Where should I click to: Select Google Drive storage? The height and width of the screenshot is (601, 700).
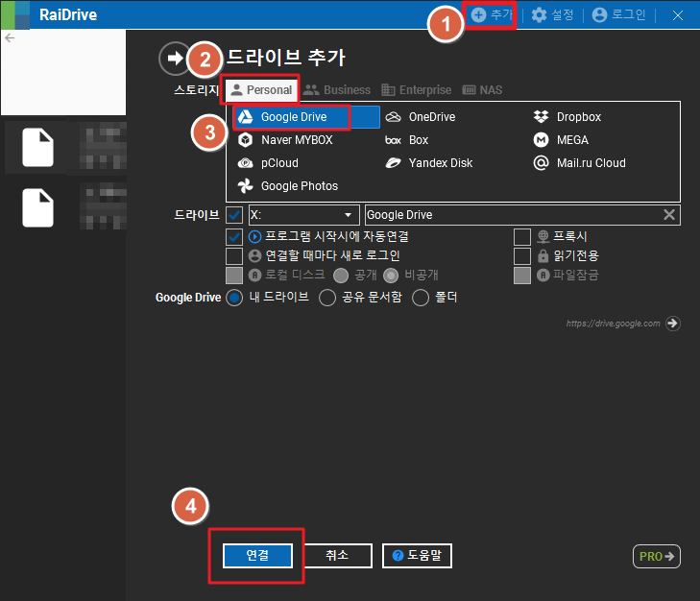pyautogui.click(x=306, y=117)
